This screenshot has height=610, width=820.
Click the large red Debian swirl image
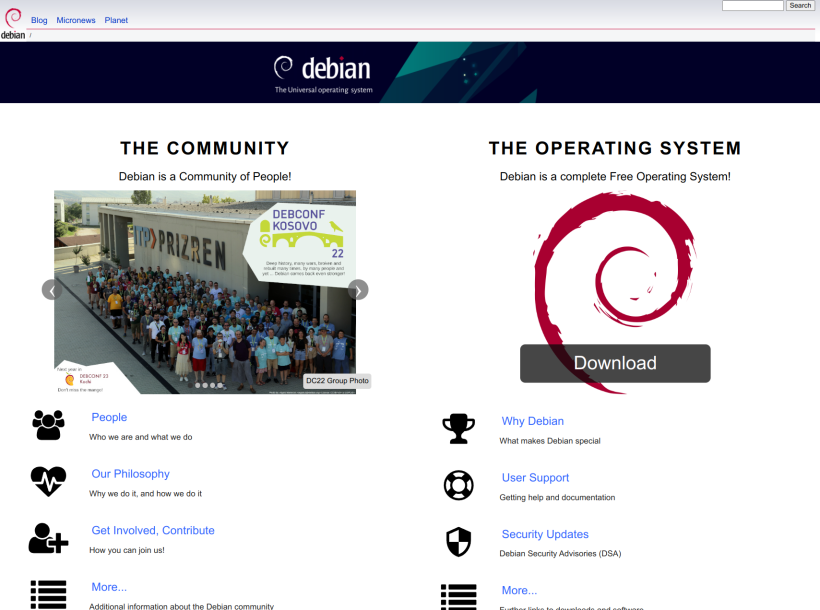[x=615, y=292]
